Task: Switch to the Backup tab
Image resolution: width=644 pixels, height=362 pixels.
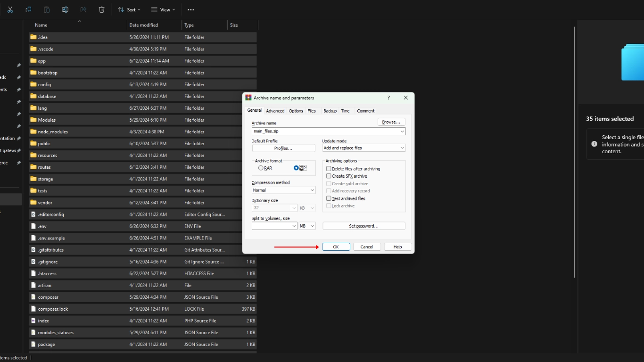Action: (x=330, y=111)
